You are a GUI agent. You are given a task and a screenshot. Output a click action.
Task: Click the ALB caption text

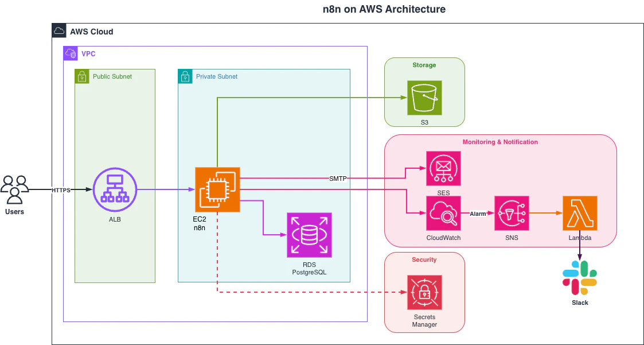pos(115,220)
